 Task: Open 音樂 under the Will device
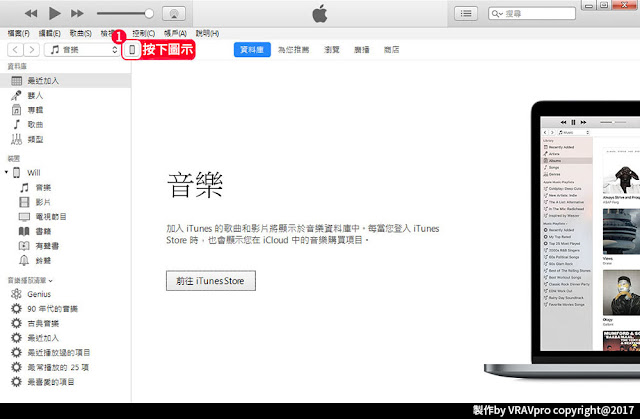tap(43, 187)
